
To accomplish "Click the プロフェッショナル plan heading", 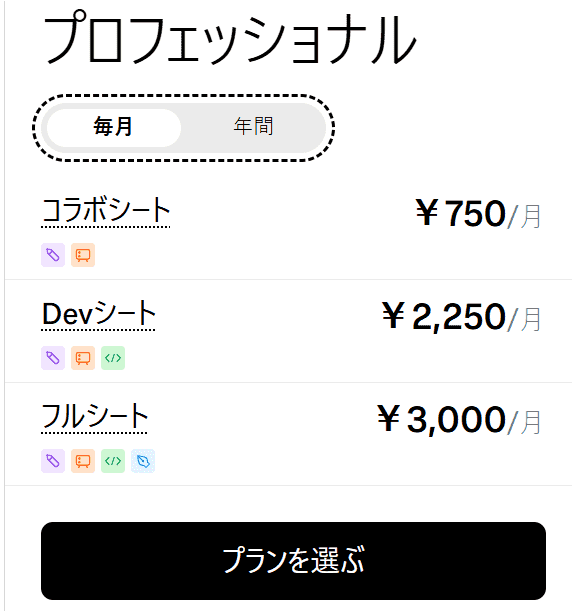I will point(230,39).
